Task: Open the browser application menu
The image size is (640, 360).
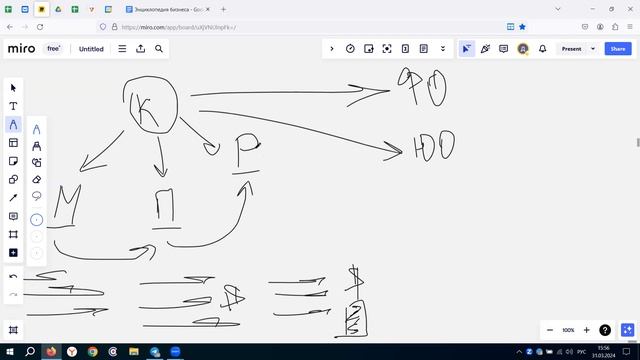Action: click(630, 27)
